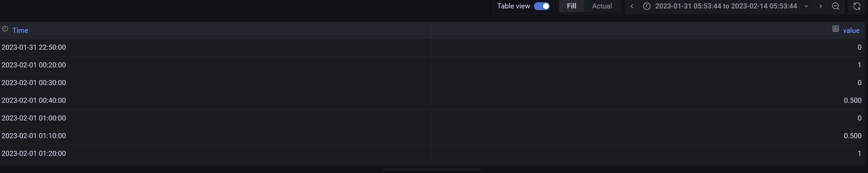This screenshot has width=868, height=173.
Task: Select the 2023-02-01 01:20:00 time cell
Action: (x=34, y=154)
